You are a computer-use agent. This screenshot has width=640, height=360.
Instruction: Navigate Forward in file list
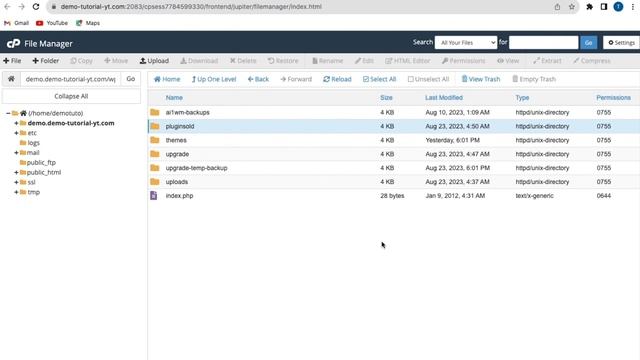tap(296, 79)
